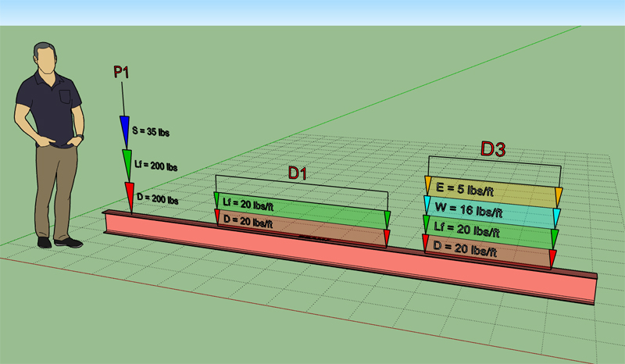625x364 pixels.
Task: Click the 'W = 16 lbs/ft' cyan band
Action: [491, 212]
